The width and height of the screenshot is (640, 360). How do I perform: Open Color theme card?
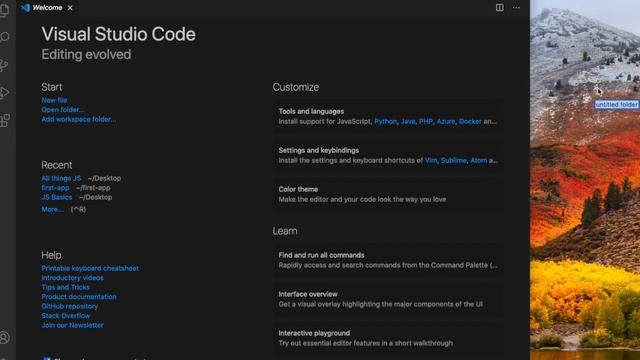[x=388, y=194]
